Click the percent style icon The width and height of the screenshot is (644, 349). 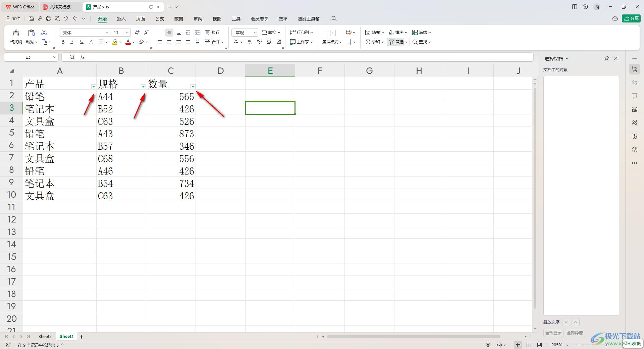point(250,42)
